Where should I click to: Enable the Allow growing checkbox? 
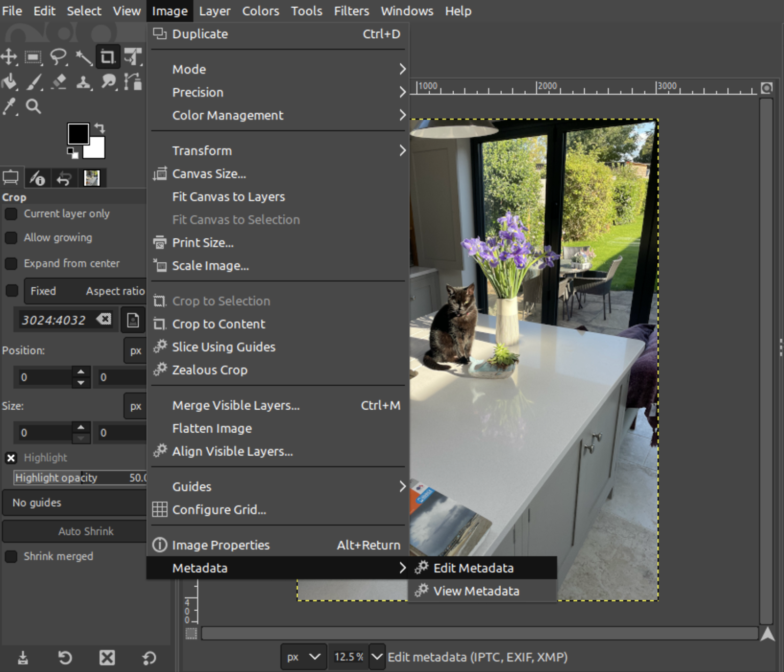tap(11, 238)
